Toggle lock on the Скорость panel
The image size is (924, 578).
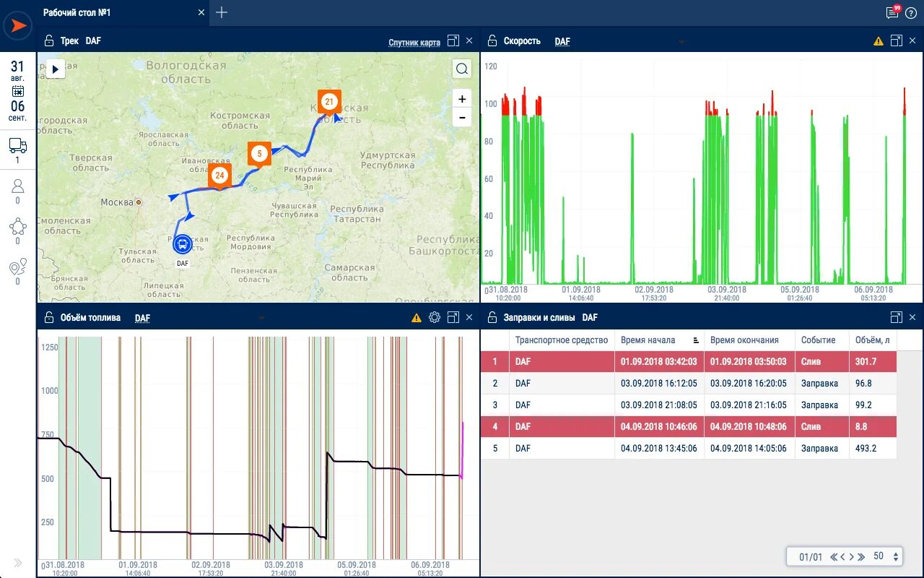pyautogui.click(x=492, y=41)
